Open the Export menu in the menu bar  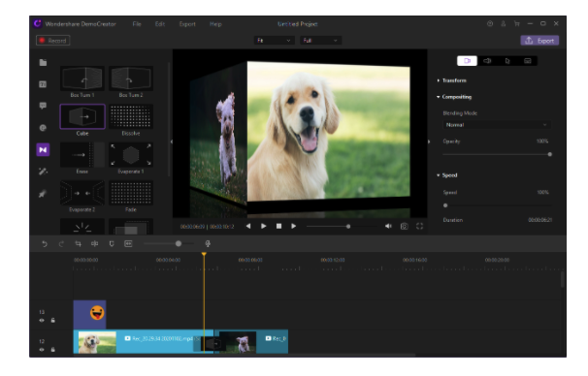(187, 24)
